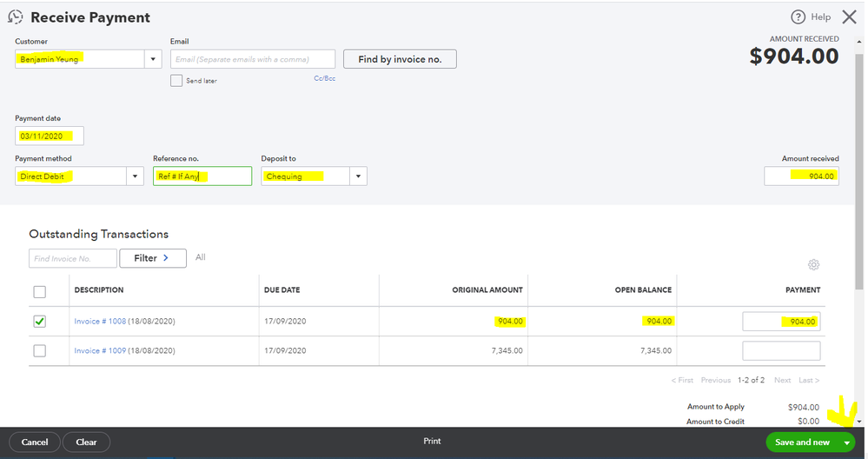Open the table settings gear icon
Screen dimensions: 868x459
[813, 265]
